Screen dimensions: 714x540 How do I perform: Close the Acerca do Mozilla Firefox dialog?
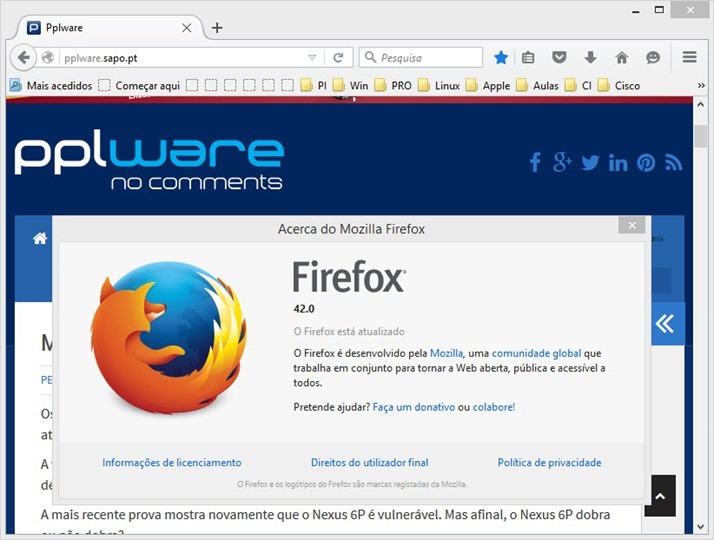pyautogui.click(x=632, y=225)
